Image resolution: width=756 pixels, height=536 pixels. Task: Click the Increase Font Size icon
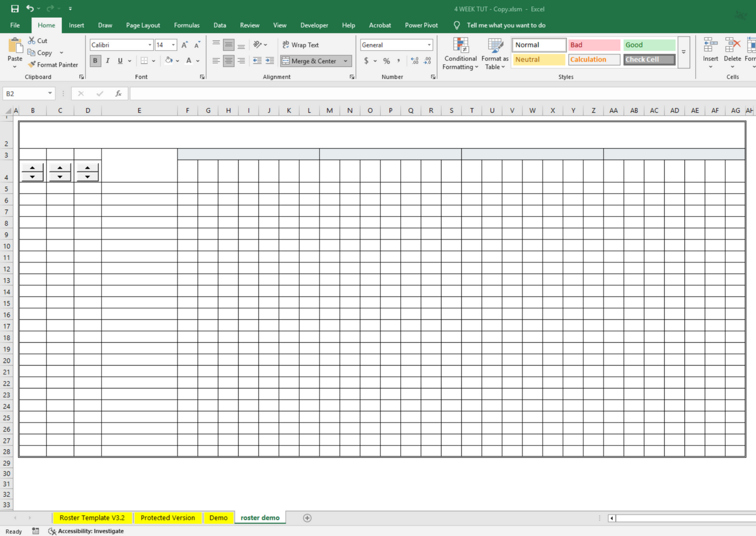point(185,45)
